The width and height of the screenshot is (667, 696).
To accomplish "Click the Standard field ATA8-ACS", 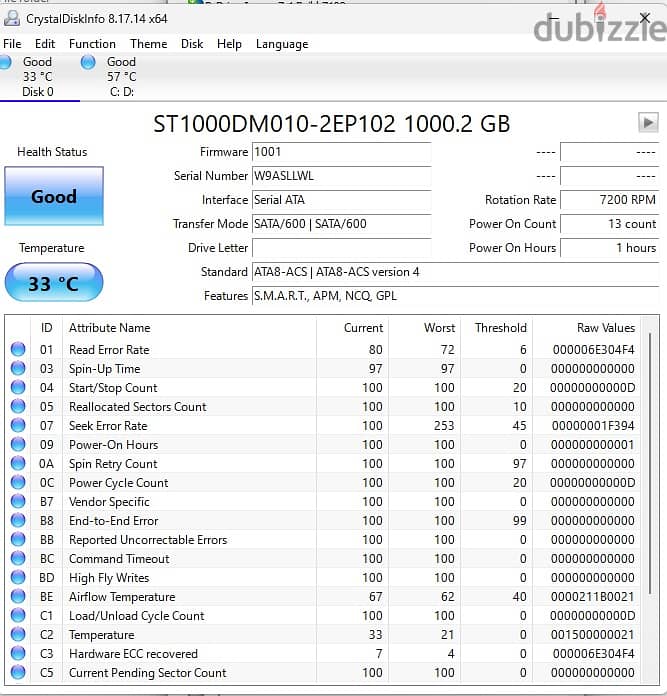I will [x=455, y=272].
